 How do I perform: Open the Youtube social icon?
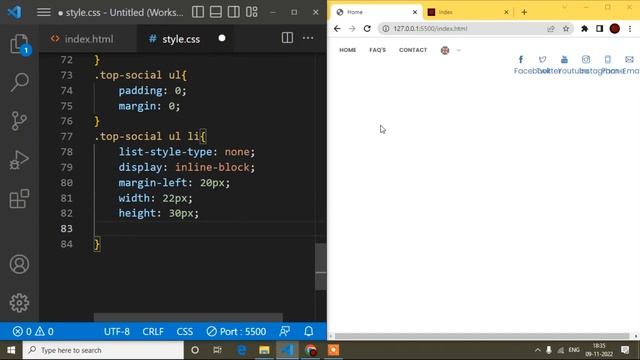click(564, 60)
